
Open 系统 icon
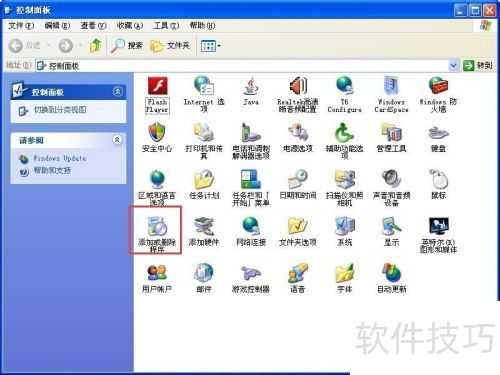(344, 226)
